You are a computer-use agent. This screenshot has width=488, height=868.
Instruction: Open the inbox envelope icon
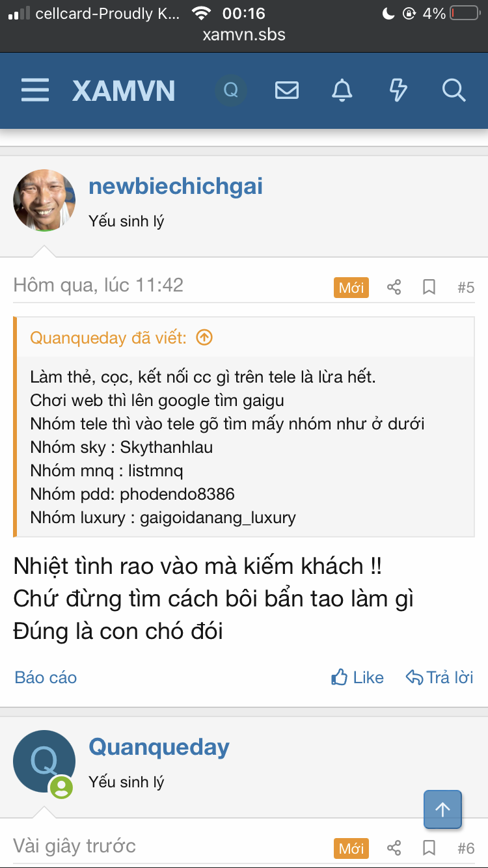[x=287, y=90]
